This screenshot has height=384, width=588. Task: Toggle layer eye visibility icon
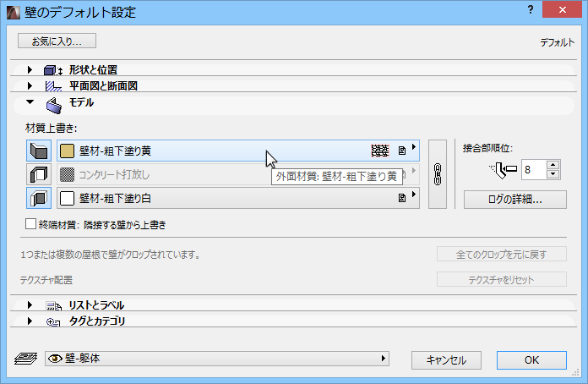tap(55, 359)
